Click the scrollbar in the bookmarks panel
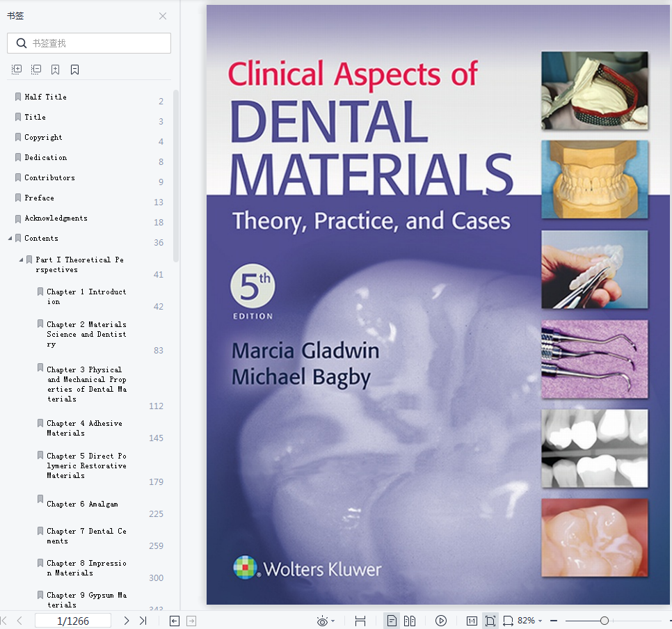The image size is (672, 629). [x=176, y=176]
